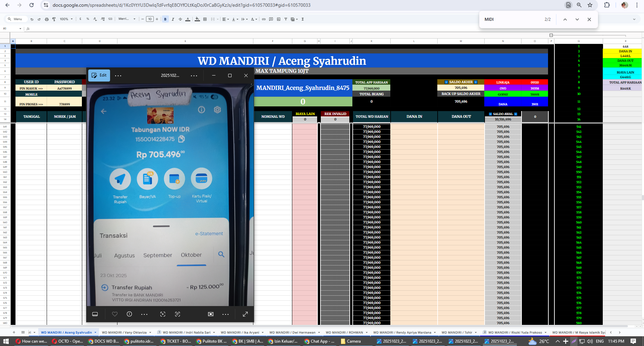644x346 pixels.
Task: Open the 123 more number formats menu
Action: [x=110, y=19]
